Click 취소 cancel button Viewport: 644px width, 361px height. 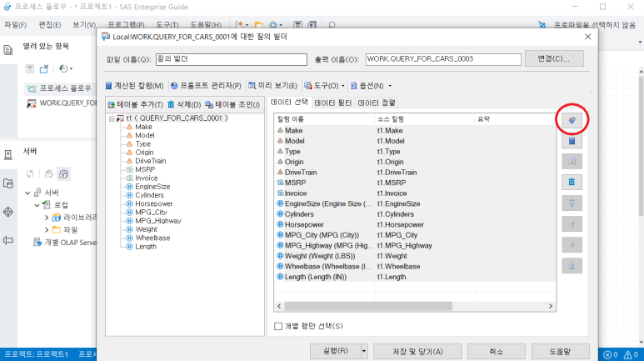point(497,352)
